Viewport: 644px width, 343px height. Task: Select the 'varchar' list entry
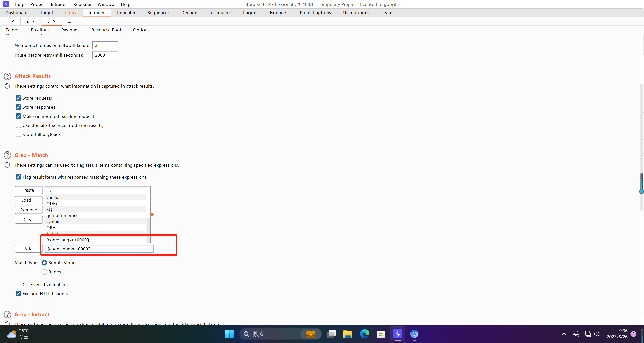click(x=96, y=198)
